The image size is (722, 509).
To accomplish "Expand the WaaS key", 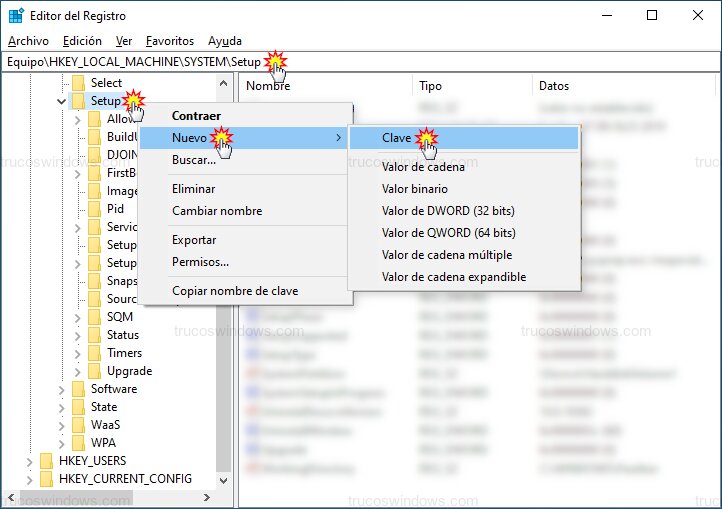I will tap(61, 426).
